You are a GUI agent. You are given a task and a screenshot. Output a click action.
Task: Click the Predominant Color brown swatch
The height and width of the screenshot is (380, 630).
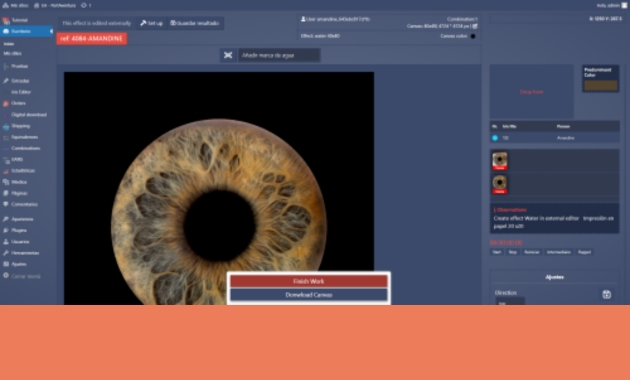click(601, 85)
